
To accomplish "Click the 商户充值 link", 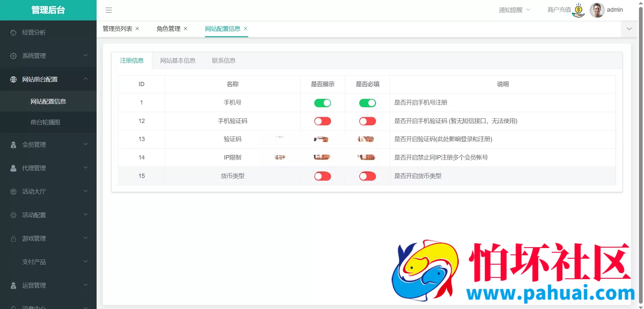I will point(559,10).
